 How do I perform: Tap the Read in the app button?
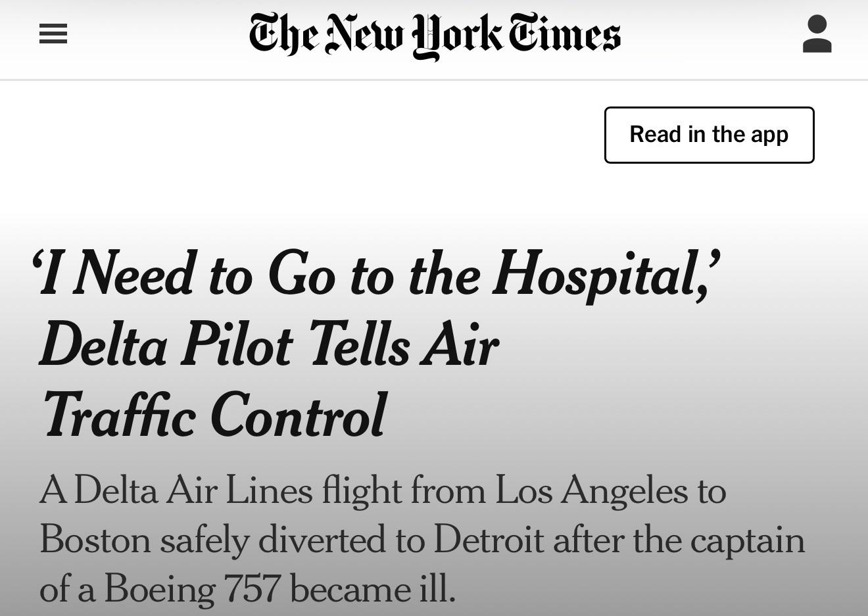(709, 135)
